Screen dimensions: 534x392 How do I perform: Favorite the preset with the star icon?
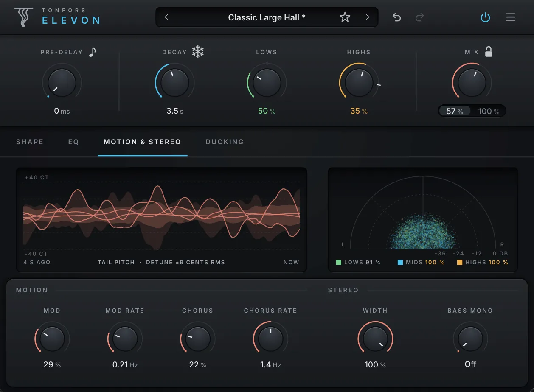345,17
